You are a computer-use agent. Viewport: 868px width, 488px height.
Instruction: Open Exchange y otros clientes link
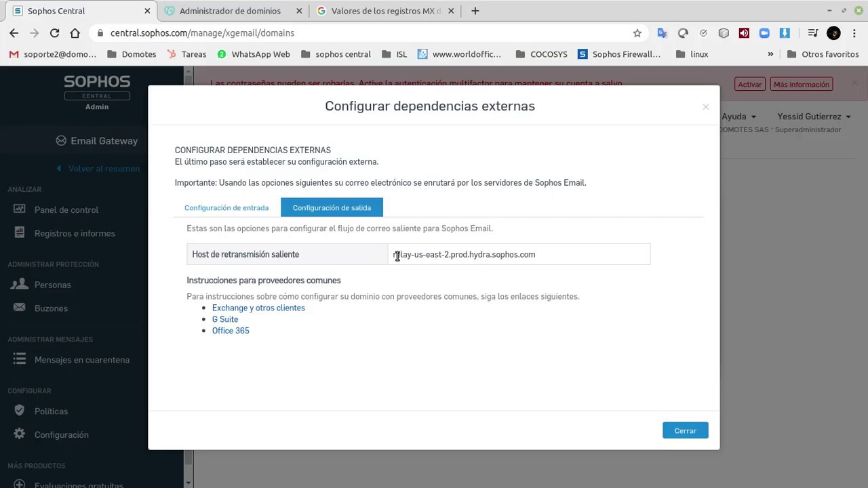coord(258,308)
